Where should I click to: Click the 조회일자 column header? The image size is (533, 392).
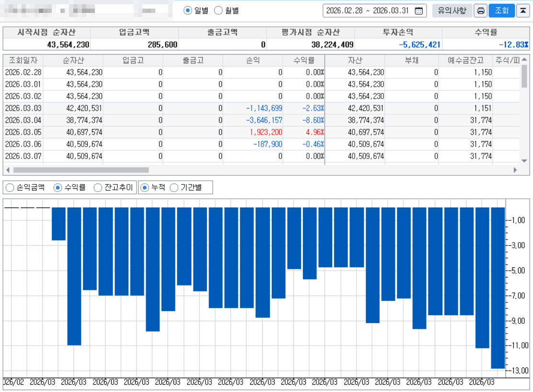coord(23,60)
